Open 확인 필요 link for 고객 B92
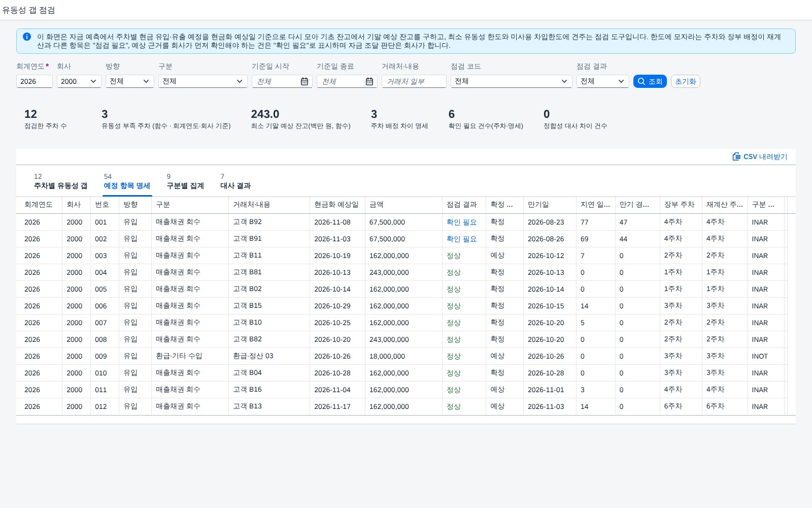This screenshot has width=812, height=508. coord(461,222)
